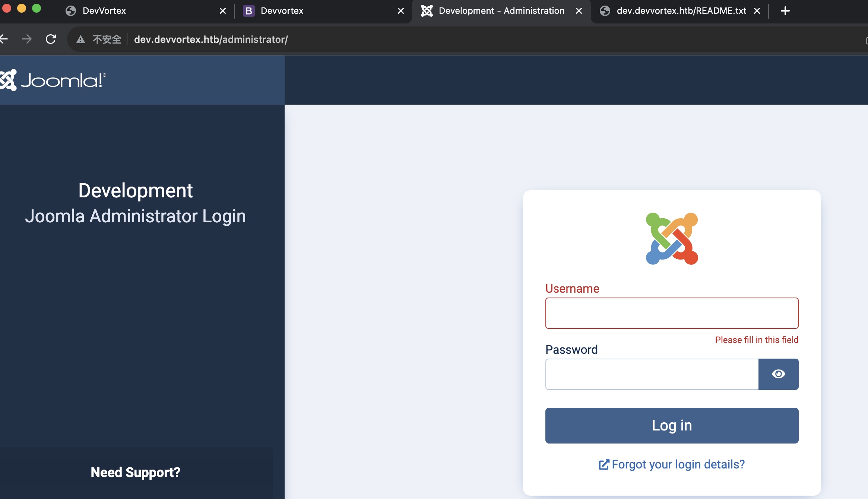Image resolution: width=868 pixels, height=499 pixels.
Task: Click the Joomla! logo in header
Action: click(x=54, y=80)
